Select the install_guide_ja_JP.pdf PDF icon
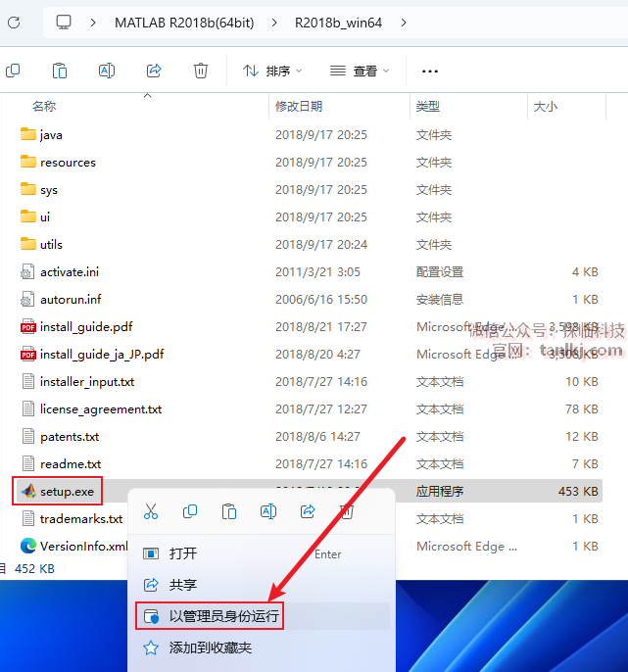Screen dimensions: 628x672 (27, 355)
